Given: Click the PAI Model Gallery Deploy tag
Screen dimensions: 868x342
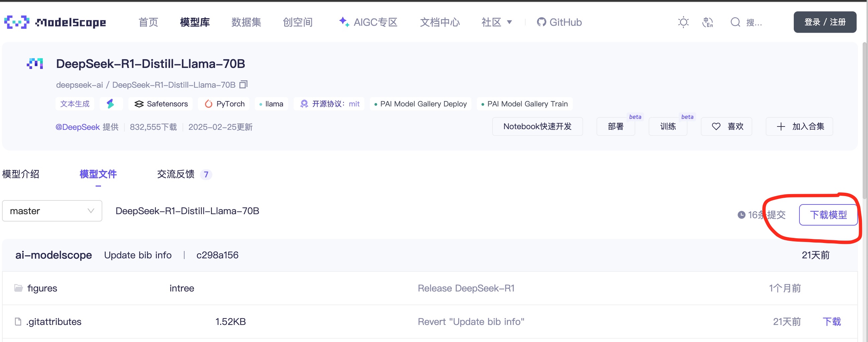Looking at the screenshot, I should pyautogui.click(x=421, y=103).
